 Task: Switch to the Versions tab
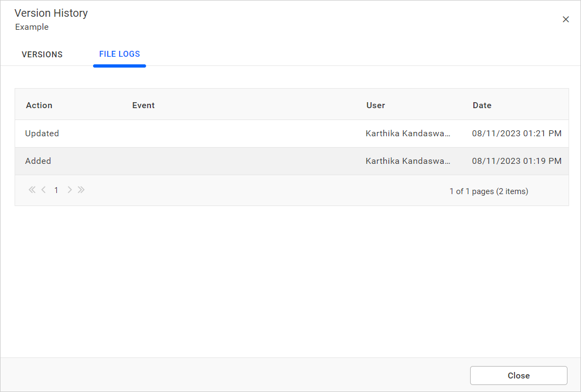tap(42, 55)
